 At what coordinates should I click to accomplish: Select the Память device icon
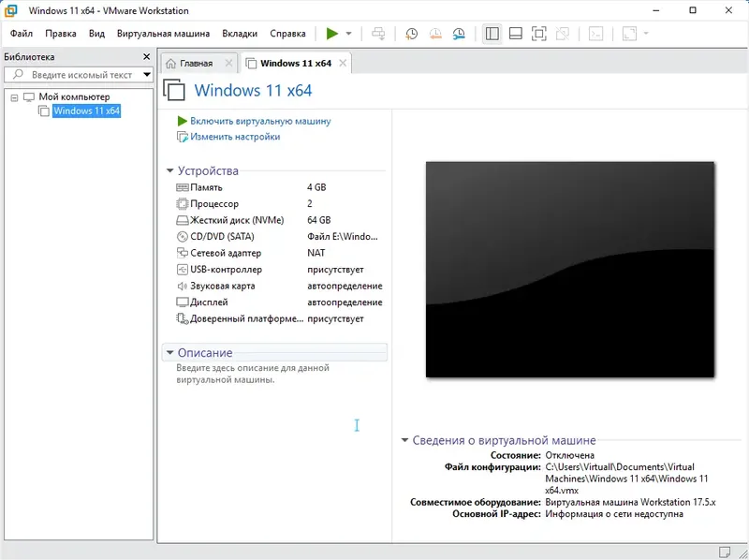[184, 186]
